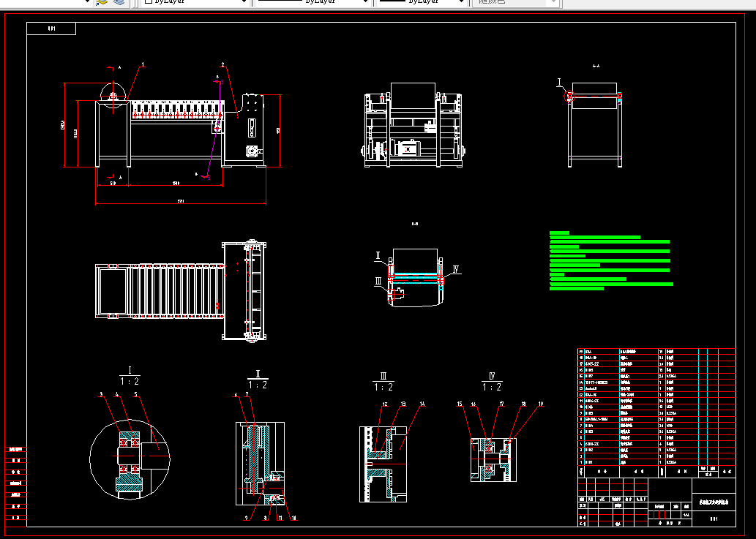Viewport: 756px width, 539px height.
Task: Click the drawing number box at sheet top-left
Action: 51,29
